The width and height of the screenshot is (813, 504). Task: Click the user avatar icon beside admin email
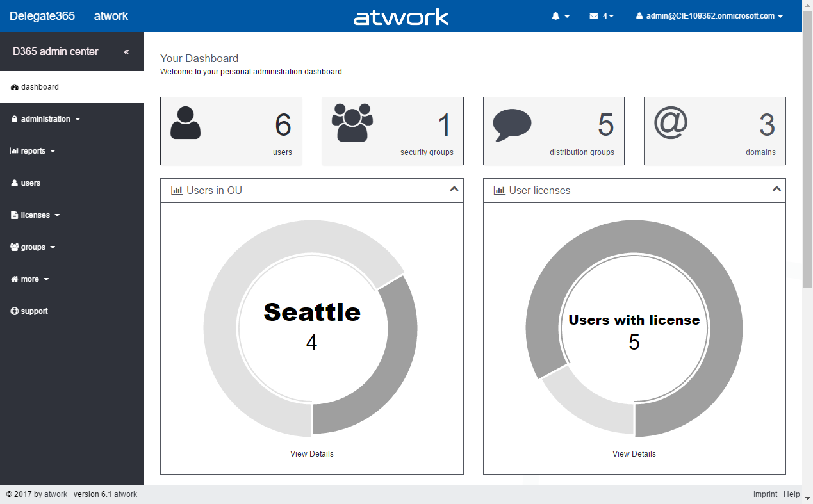pos(639,16)
